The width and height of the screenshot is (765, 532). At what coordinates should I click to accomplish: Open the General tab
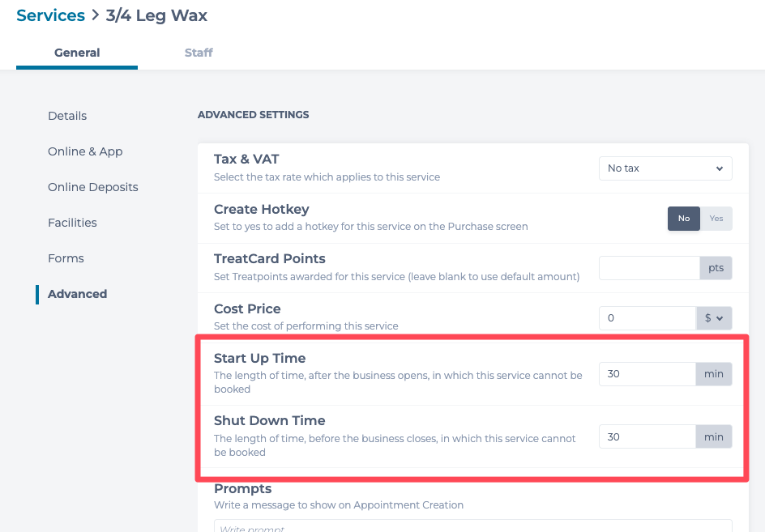coord(77,53)
